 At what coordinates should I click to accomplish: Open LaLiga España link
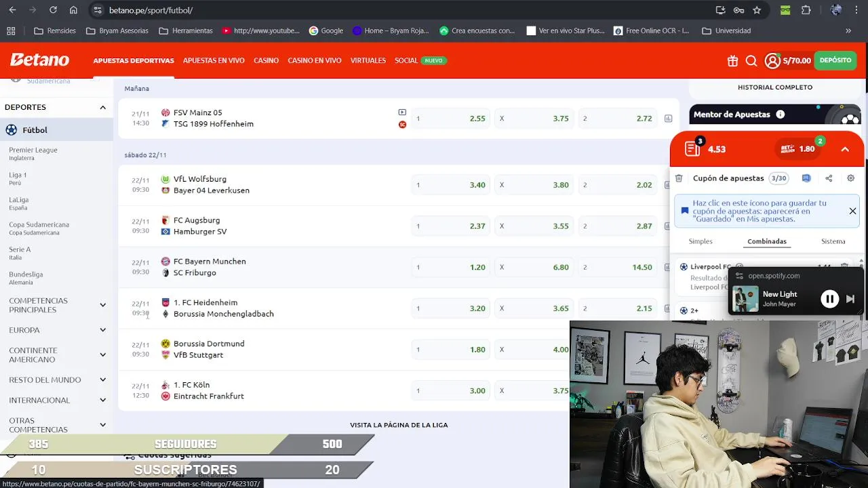[19, 203]
